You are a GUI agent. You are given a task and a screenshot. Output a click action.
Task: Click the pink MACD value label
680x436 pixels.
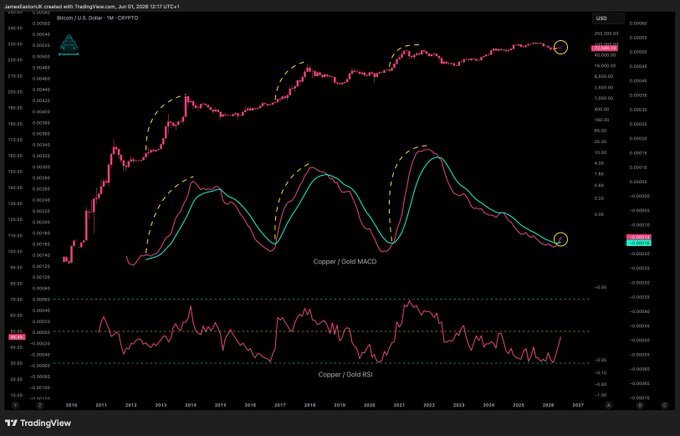639,237
